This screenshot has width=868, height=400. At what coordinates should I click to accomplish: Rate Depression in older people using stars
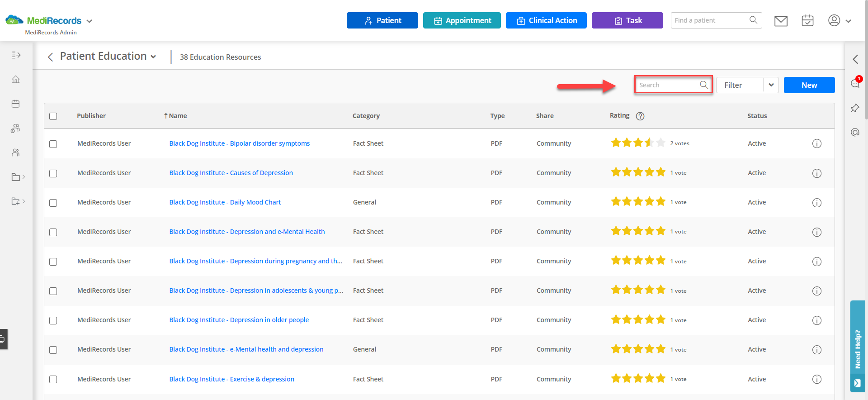pos(638,320)
